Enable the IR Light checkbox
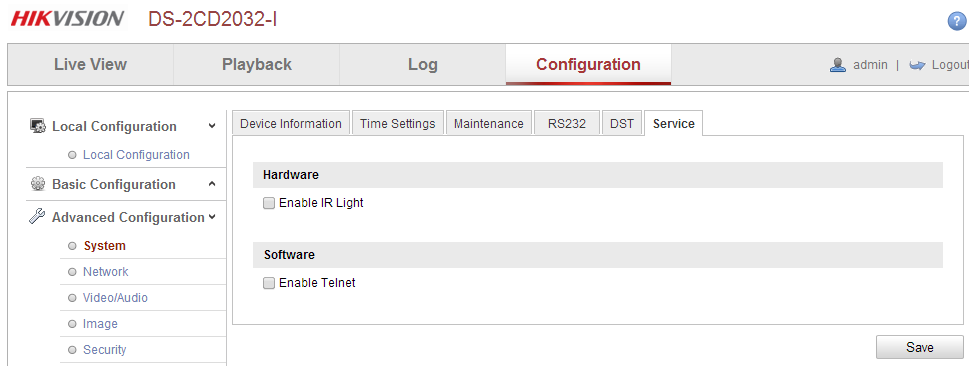Screen dimensions: 969x366 [269, 203]
